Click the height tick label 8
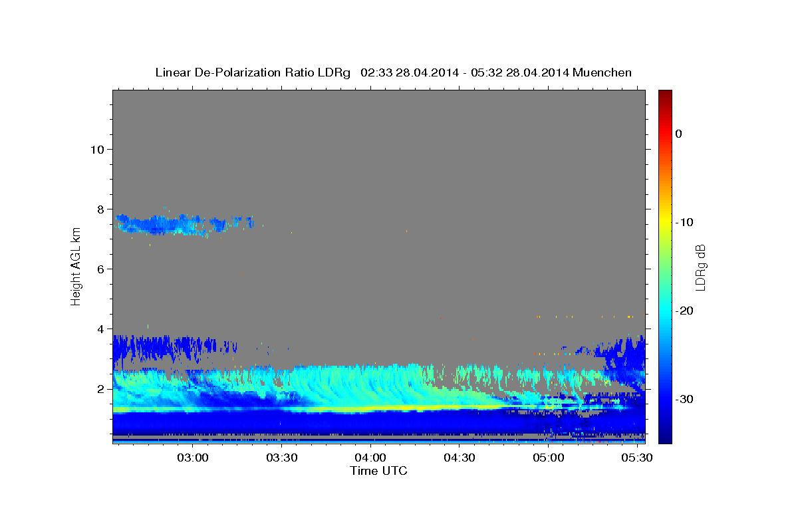The width and height of the screenshot is (798, 532). coord(100,209)
